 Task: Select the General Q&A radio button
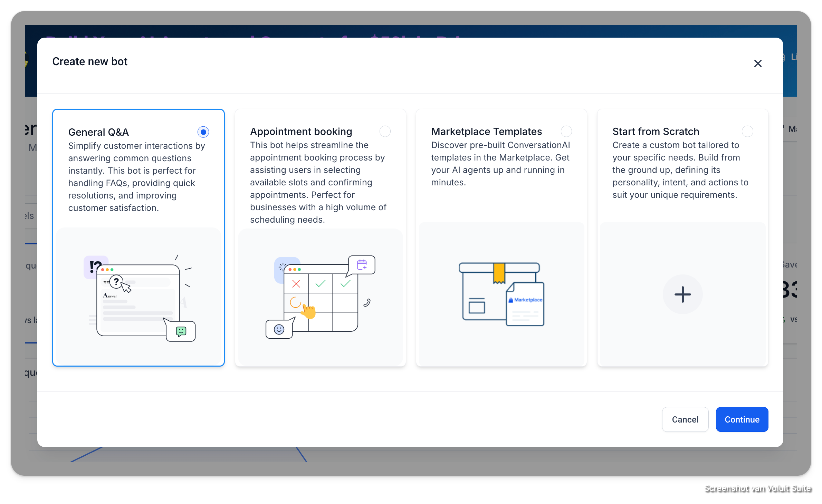203,132
